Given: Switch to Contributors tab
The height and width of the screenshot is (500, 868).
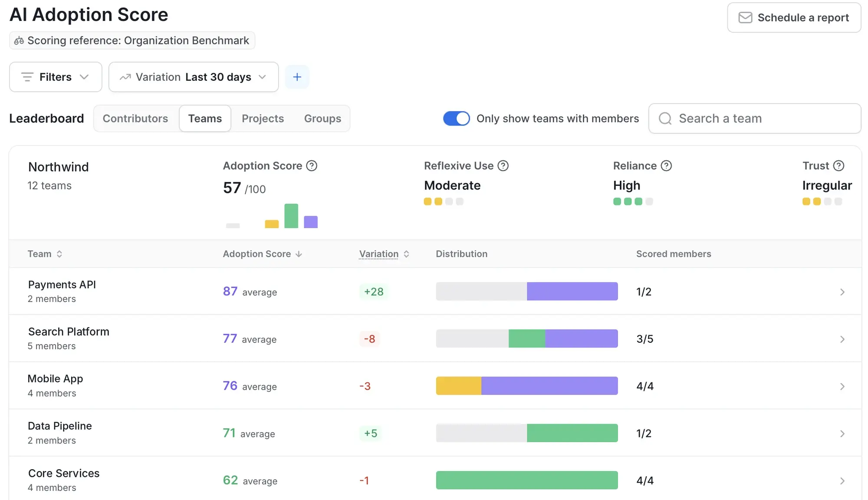Looking at the screenshot, I should point(135,119).
